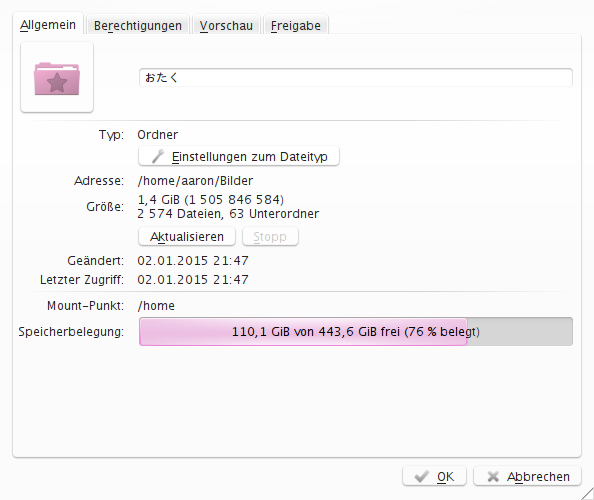Click the Speicherbelegung usage bar
Screen dimensions: 594x500
(356, 332)
